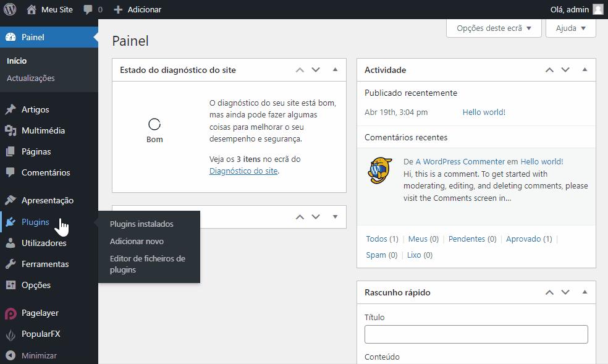Open the Utilizadores menu label
Viewport: 608px width, 364px height.
coord(44,243)
